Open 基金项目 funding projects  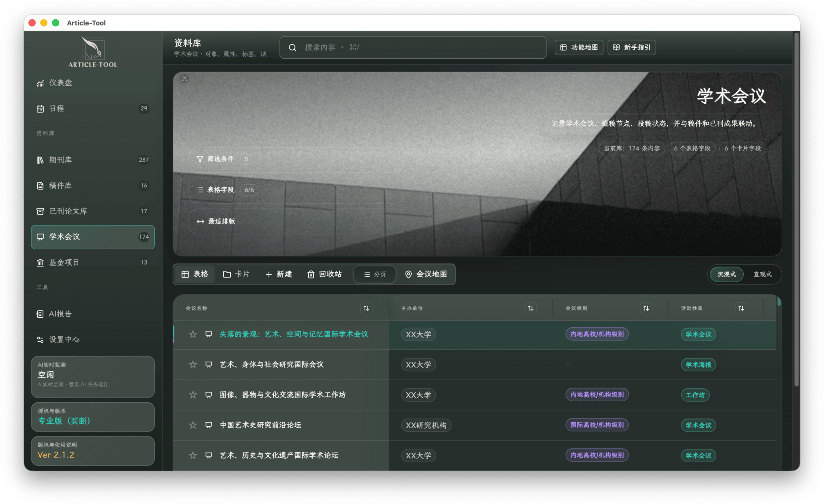coord(93,262)
